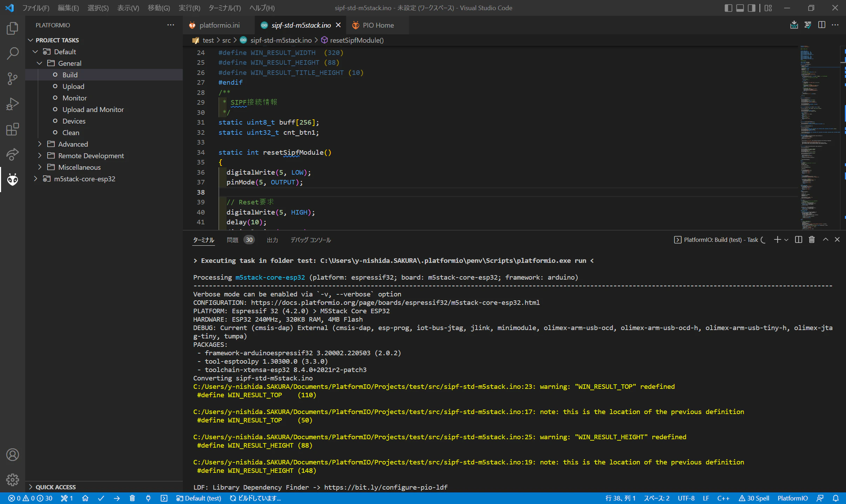
Task: Open the ターミナル(T) menu
Action: [x=224, y=8]
